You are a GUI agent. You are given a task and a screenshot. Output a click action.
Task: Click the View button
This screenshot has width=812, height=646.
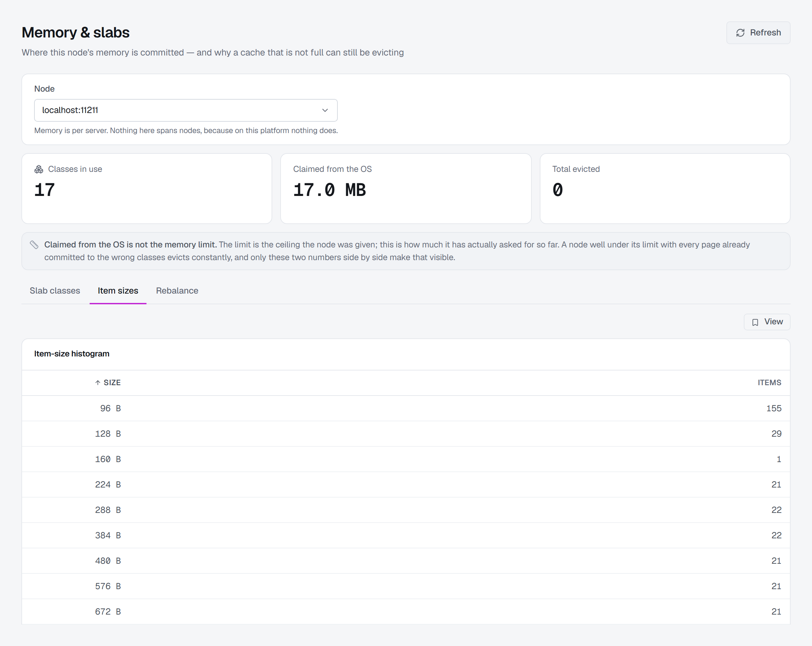[767, 322]
